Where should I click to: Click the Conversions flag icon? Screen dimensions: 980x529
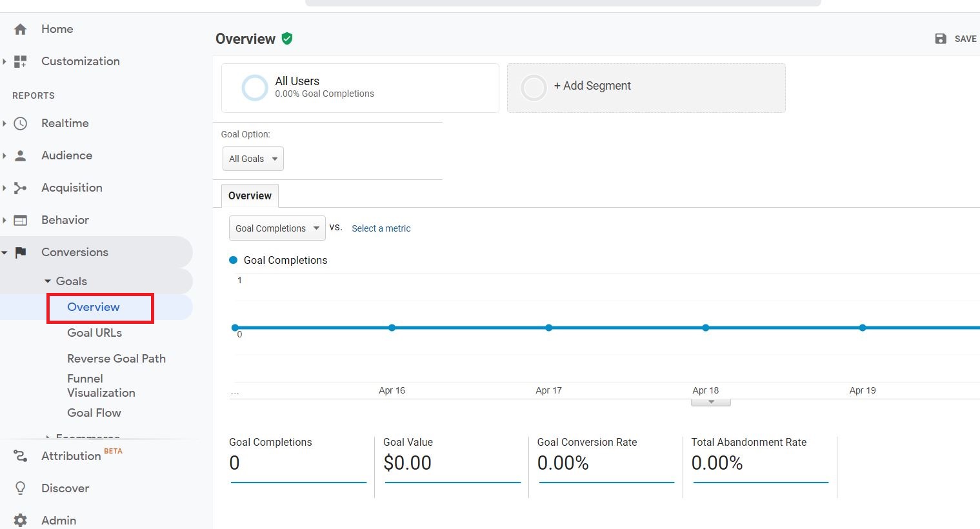pos(21,252)
